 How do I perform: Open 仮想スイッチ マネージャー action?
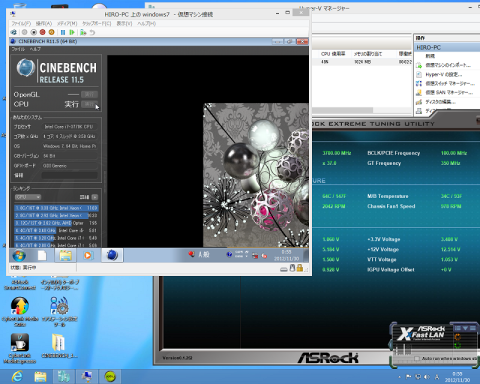(x=450, y=83)
